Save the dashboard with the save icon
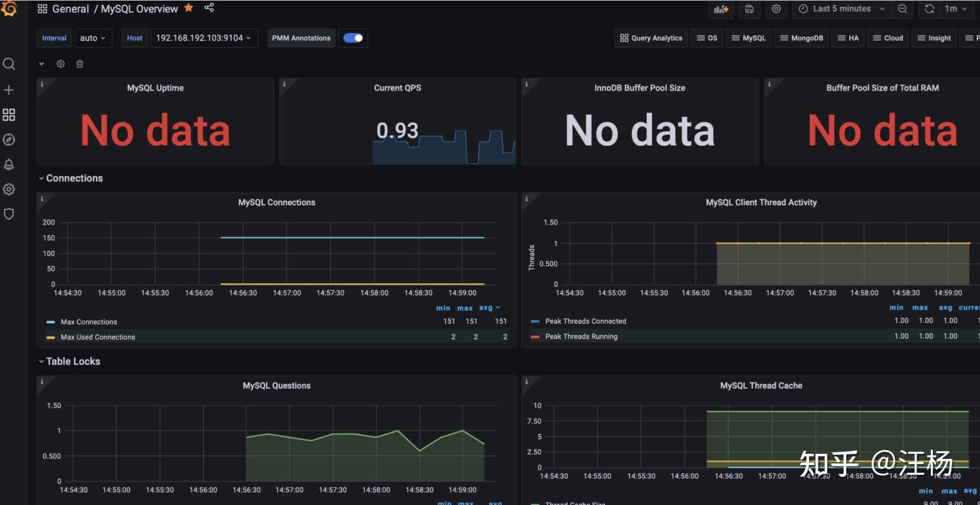Viewport: 980px width, 505px height. [749, 9]
